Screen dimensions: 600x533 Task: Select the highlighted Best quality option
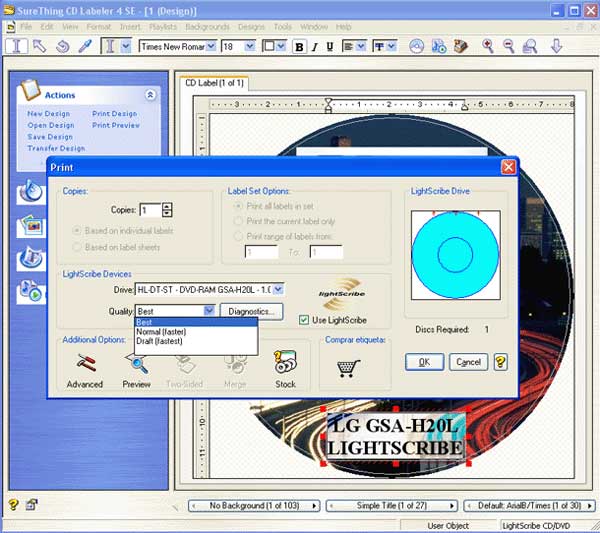tap(196, 323)
